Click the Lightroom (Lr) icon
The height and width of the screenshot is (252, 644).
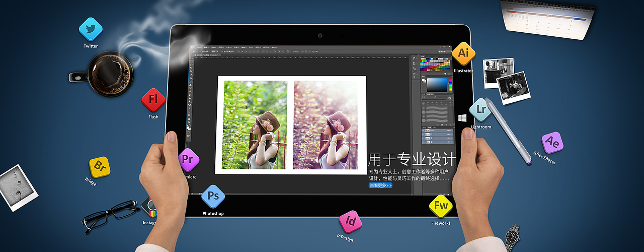pos(480,109)
